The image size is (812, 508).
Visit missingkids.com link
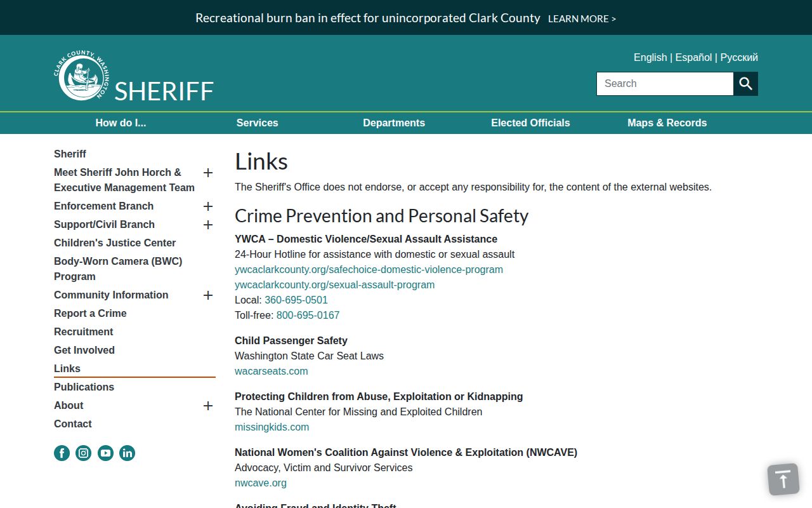(x=272, y=427)
